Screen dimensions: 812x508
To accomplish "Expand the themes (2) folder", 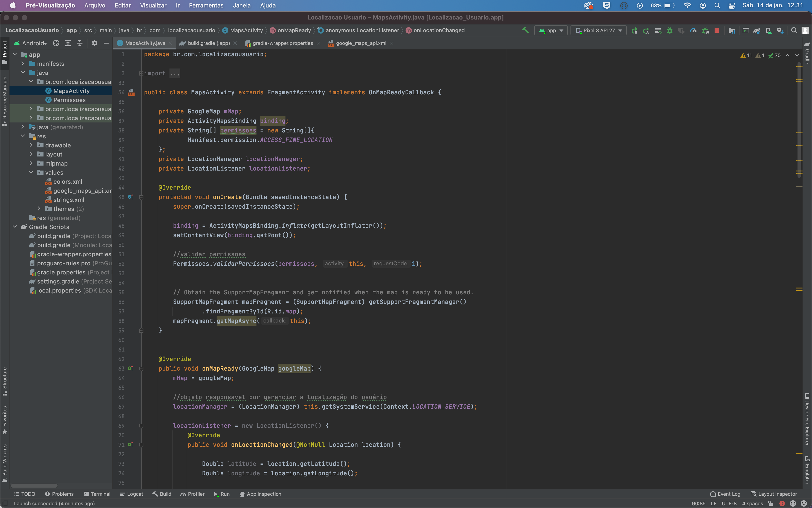I will click(39, 209).
